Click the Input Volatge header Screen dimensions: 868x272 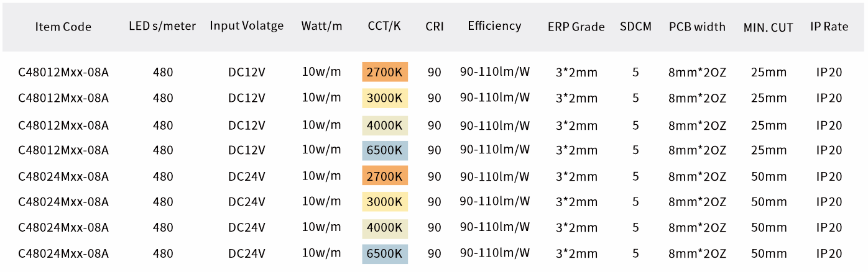(246, 26)
